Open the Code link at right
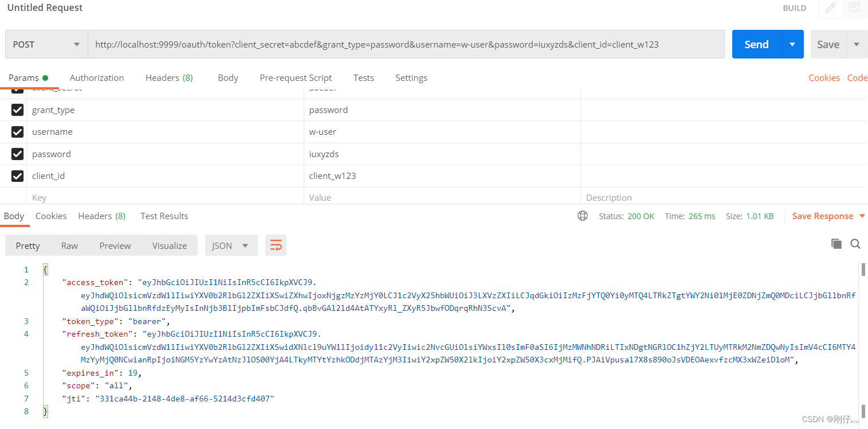Image resolution: width=868 pixels, height=429 pixels. [858, 77]
